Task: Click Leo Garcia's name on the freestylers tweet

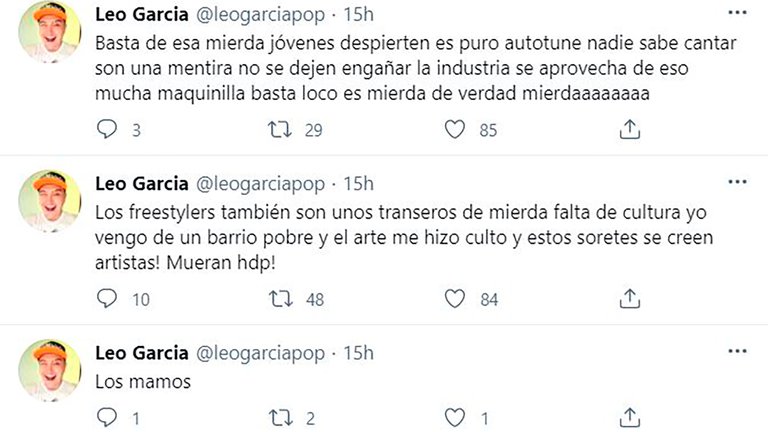Action: tap(138, 183)
